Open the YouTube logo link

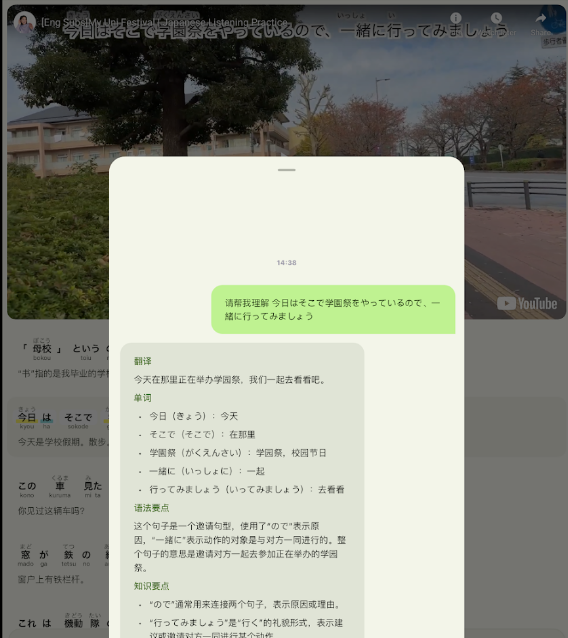click(x=527, y=304)
